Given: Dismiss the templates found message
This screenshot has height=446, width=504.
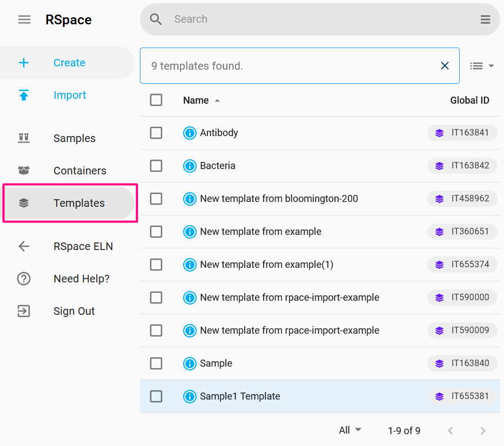Looking at the screenshot, I should tap(445, 65).
